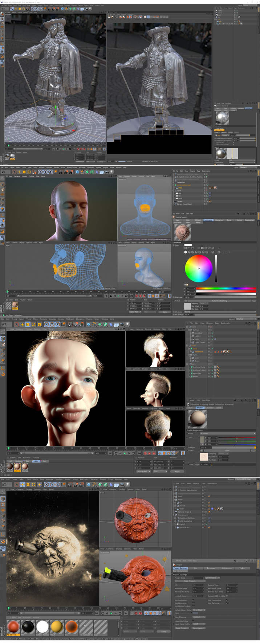Viewport: 260px width, 644px height.
Task: Toggle Z-axis lock in bald head scene toolbar
Action: (x=50, y=172)
